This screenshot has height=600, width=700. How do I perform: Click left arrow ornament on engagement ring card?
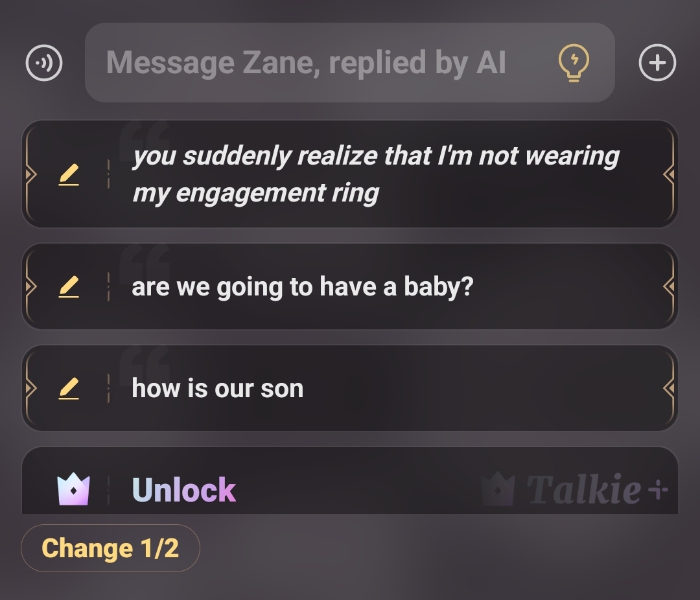point(29,175)
